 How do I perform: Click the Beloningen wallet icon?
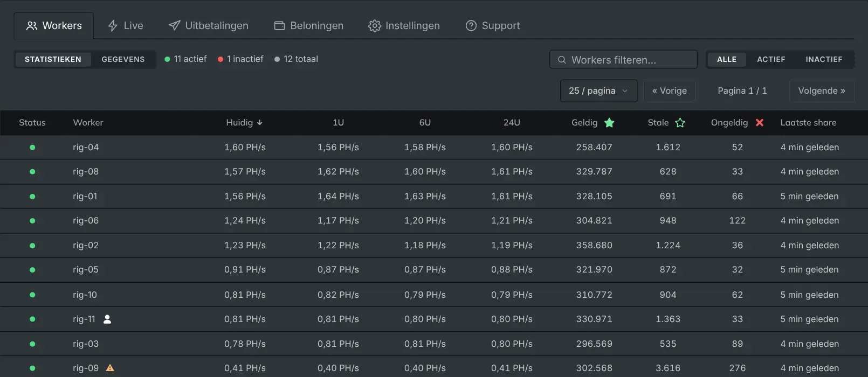(279, 26)
